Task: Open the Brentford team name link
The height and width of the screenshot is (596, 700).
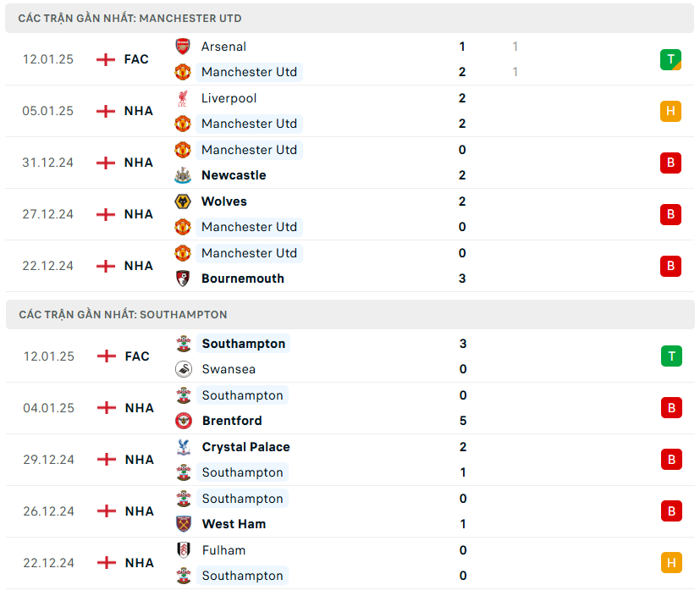Action: pos(232,421)
